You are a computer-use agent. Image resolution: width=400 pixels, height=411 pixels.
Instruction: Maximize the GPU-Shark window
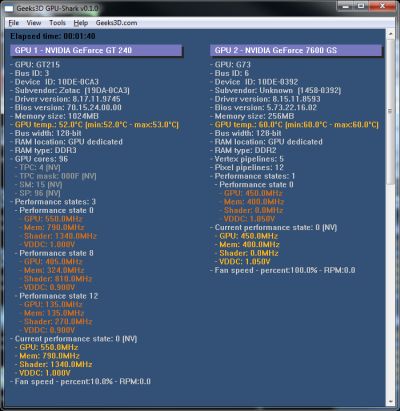pos(361,6)
